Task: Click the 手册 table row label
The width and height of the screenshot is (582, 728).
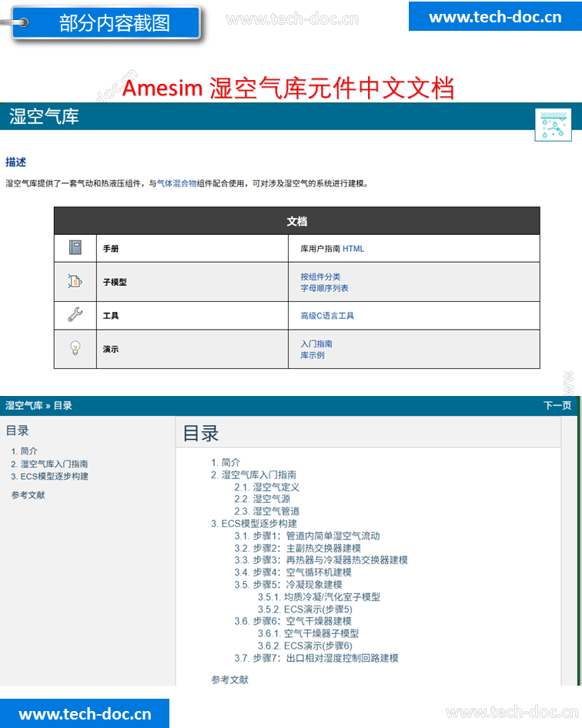Action: point(110,249)
